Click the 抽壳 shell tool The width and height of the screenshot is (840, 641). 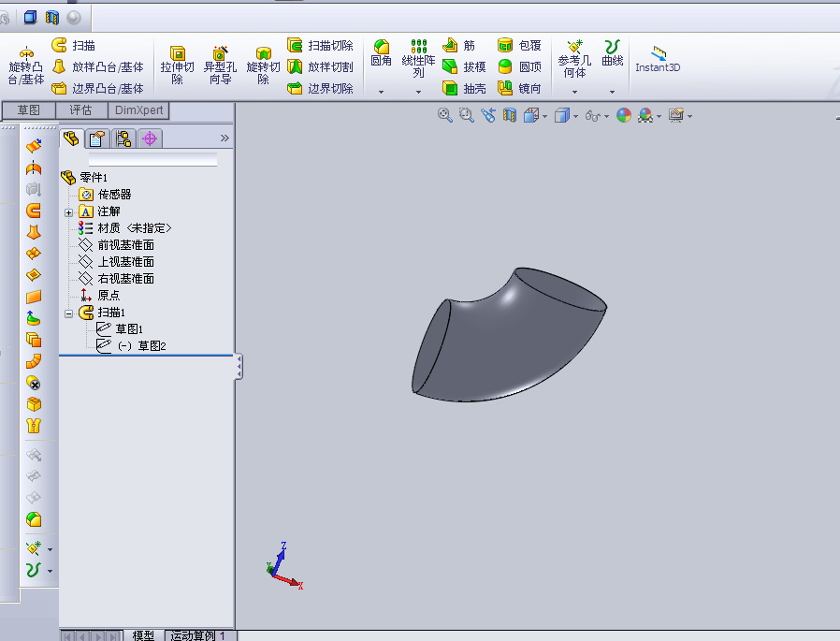pos(465,89)
